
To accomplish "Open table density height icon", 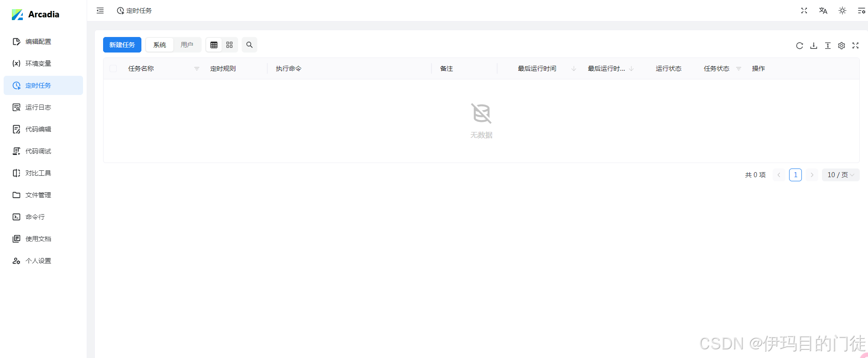I will (828, 46).
